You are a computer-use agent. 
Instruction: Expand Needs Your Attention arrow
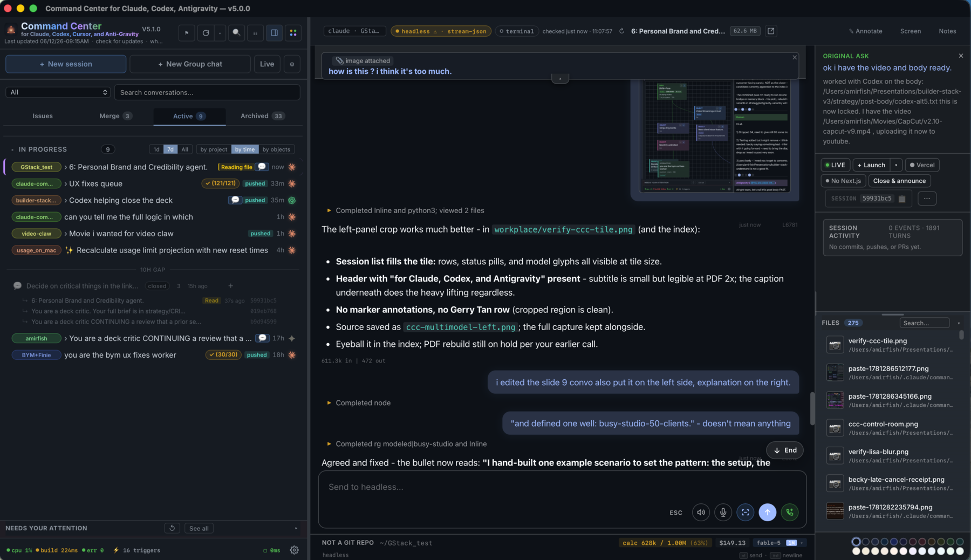(x=296, y=528)
